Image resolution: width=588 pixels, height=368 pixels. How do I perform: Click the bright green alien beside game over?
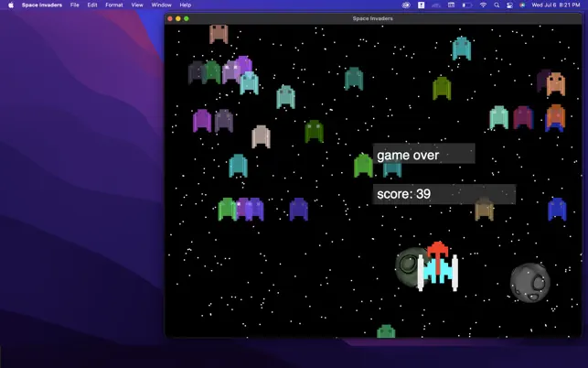(363, 165)
